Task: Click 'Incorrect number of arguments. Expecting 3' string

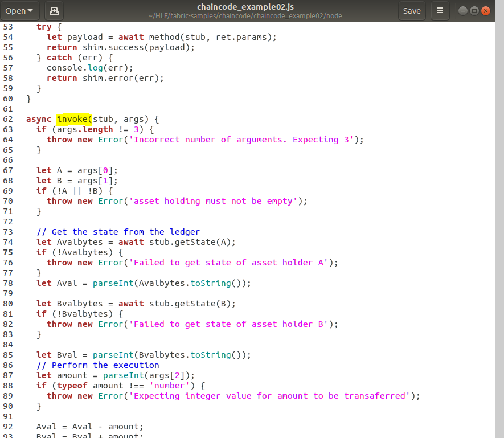Action: pos(241,140)
